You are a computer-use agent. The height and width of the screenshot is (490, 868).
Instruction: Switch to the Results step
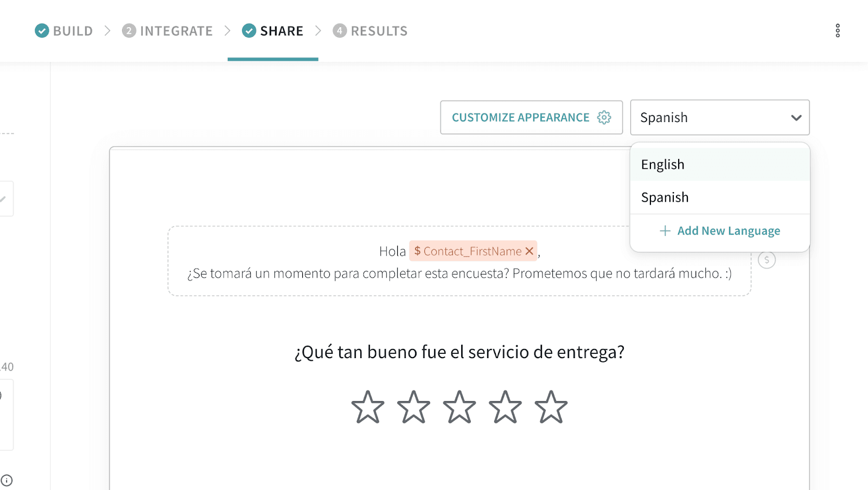pyautogui.click(x=371, y=31)
